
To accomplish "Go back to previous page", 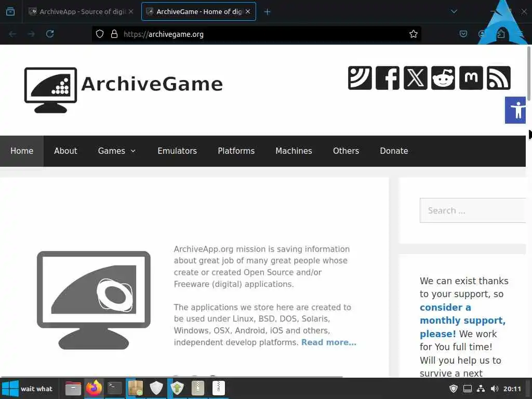I will [13, 34].
